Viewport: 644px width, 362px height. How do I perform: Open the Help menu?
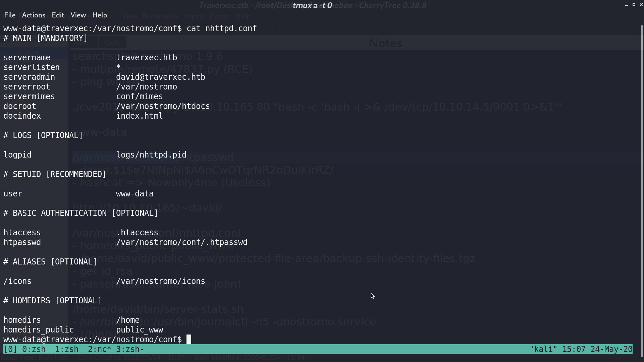tap(100, 15)
